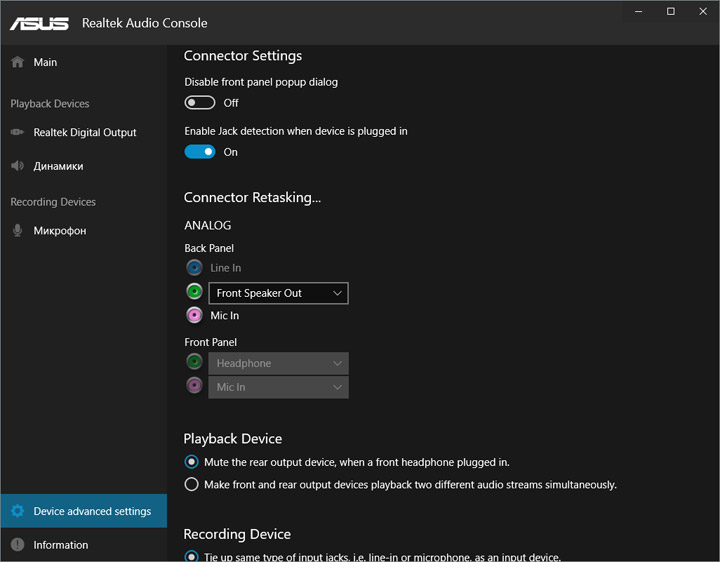Click the green Front Speaker Out jack icon
The image size is (720, 562).
[194, 292]
